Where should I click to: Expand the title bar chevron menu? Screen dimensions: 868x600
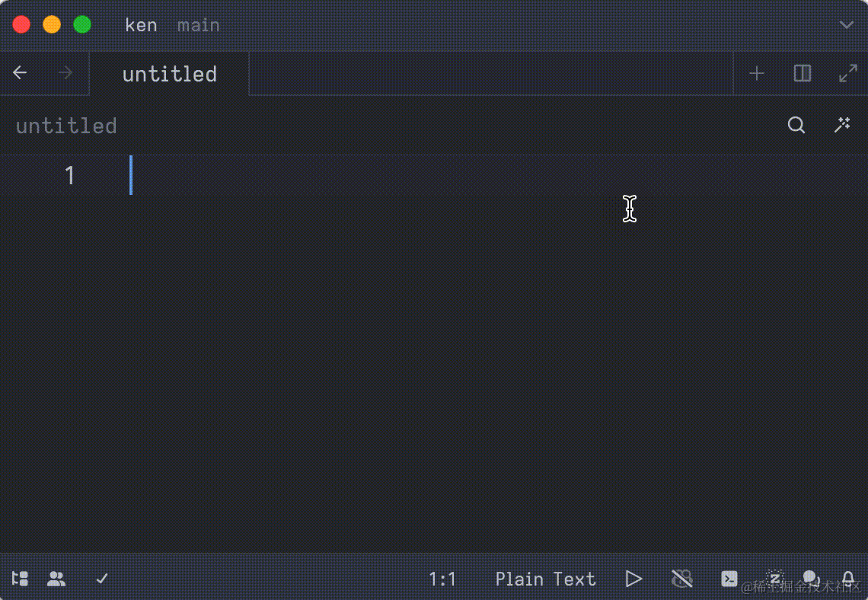tap(847, 25)
